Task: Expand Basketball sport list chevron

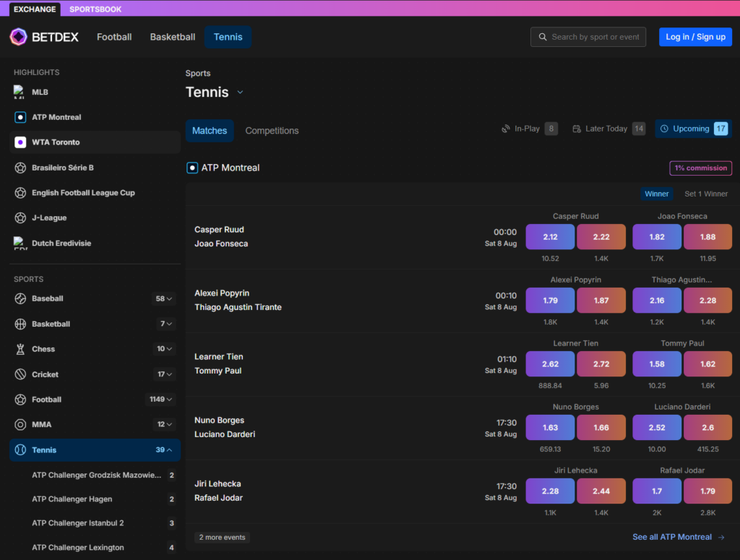Action: coord(169,324)
